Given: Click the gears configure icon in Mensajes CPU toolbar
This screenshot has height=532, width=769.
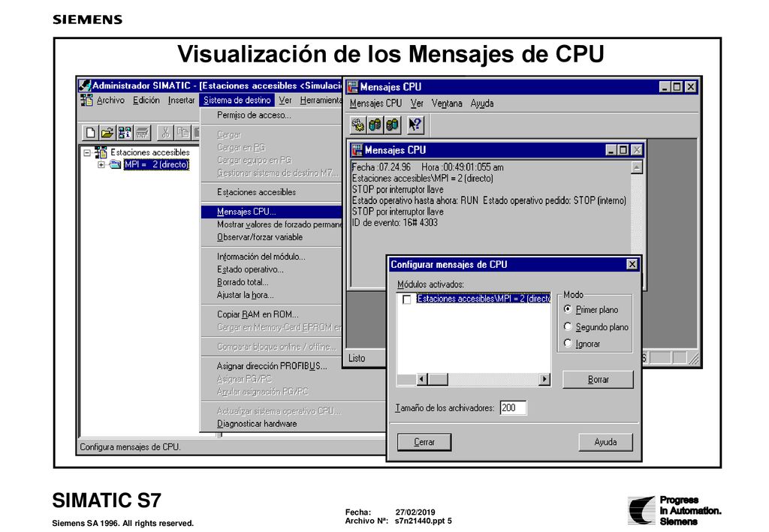Looking at the screenshot, I should click(x=358, y=125).
